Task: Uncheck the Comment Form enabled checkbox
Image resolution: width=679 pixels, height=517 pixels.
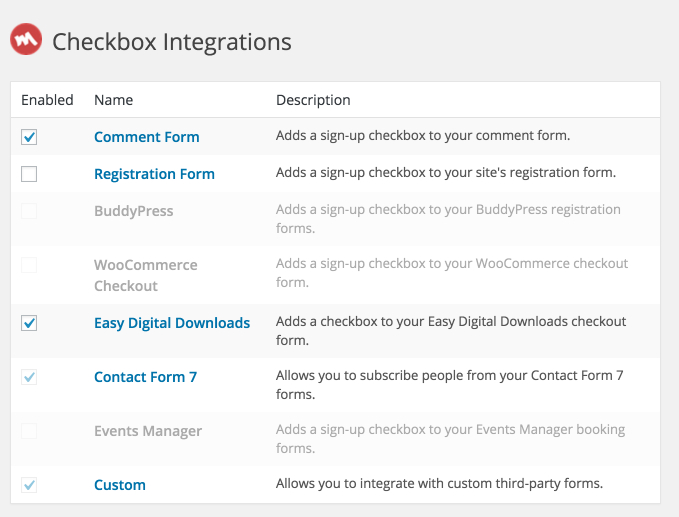Action: 29,137
